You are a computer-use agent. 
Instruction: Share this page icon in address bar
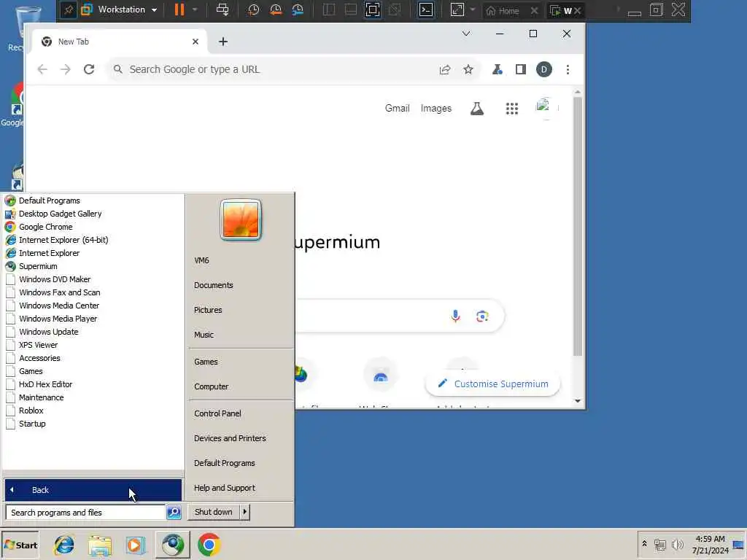pos(445,69)
